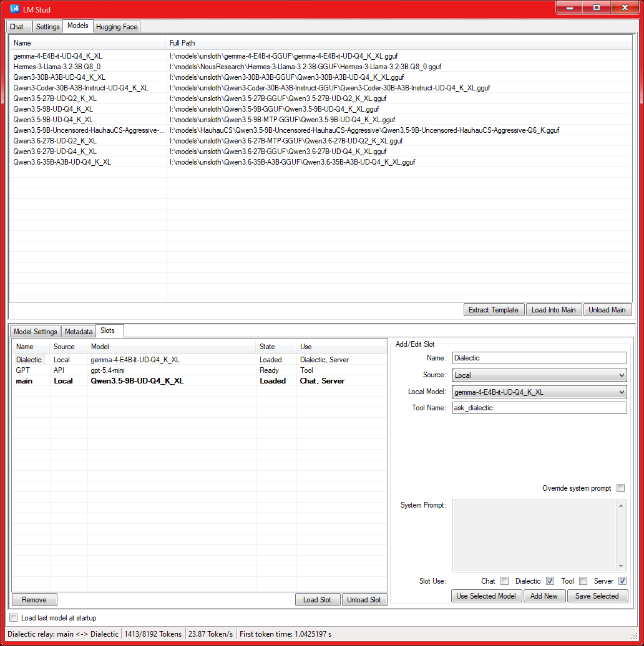Image resolution: width=644 pixels, height=646 pixels.
Task: Select Qwen3.6-27B-UD-Q2_K_XL model row
Action: [x=321, y=141]
